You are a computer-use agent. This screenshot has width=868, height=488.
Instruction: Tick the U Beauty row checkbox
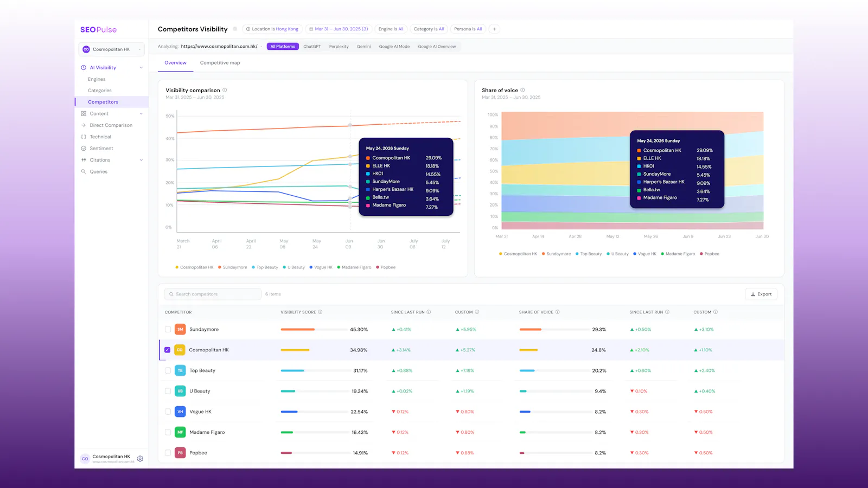(168, 391)
